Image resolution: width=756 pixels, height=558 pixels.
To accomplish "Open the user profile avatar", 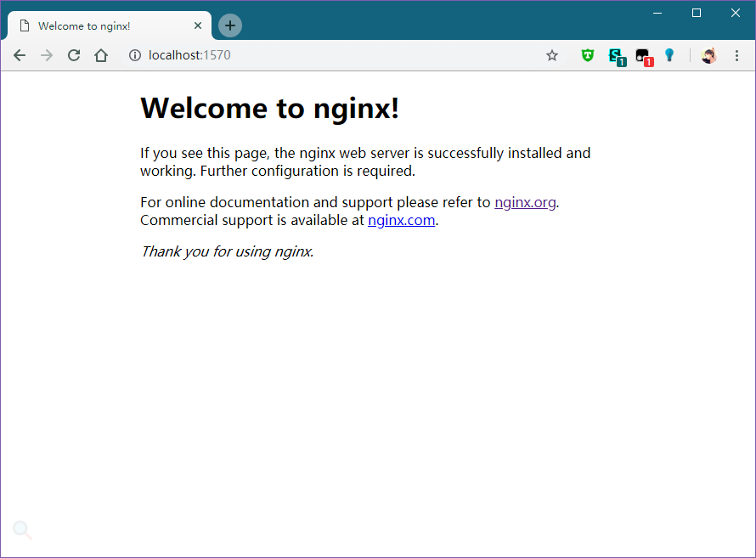I will (x=708, y=56).
